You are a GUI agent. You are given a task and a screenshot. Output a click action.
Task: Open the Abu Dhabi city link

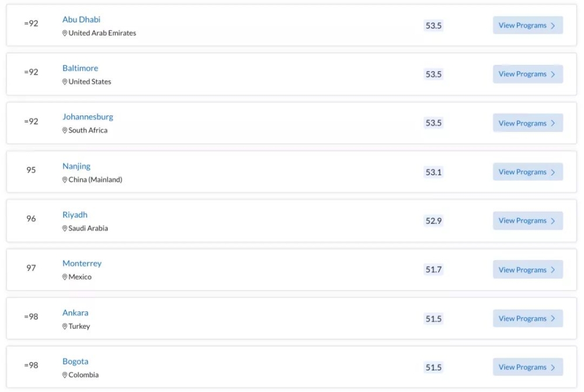81,19
